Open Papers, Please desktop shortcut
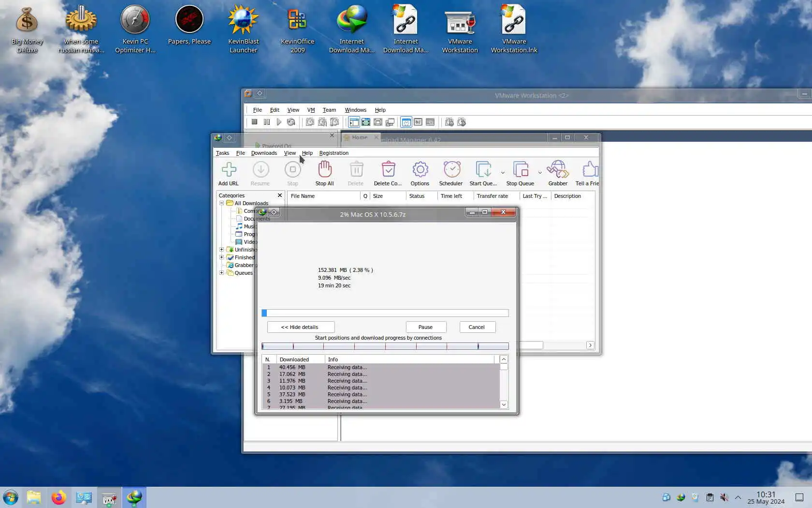This screenshot has height=508, width=812. pos(189,26)
